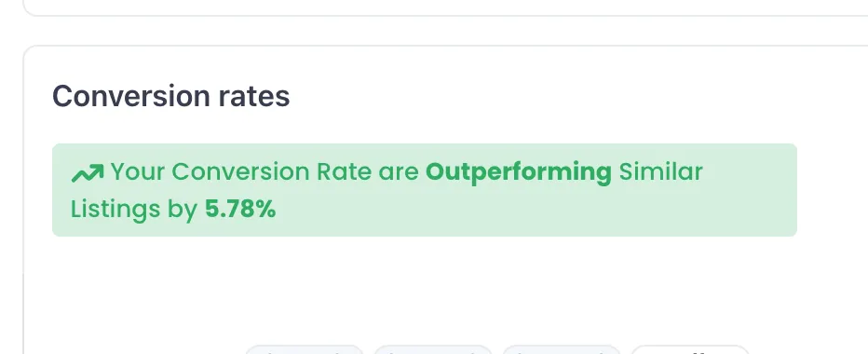Click the word Similar in banner

pyautogui.click(x=660, y=172)
